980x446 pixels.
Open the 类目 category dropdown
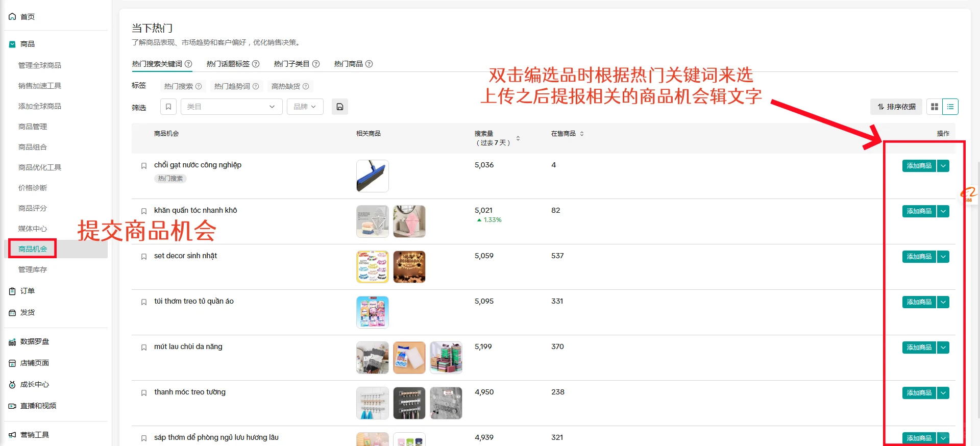(x=231, y=107)
